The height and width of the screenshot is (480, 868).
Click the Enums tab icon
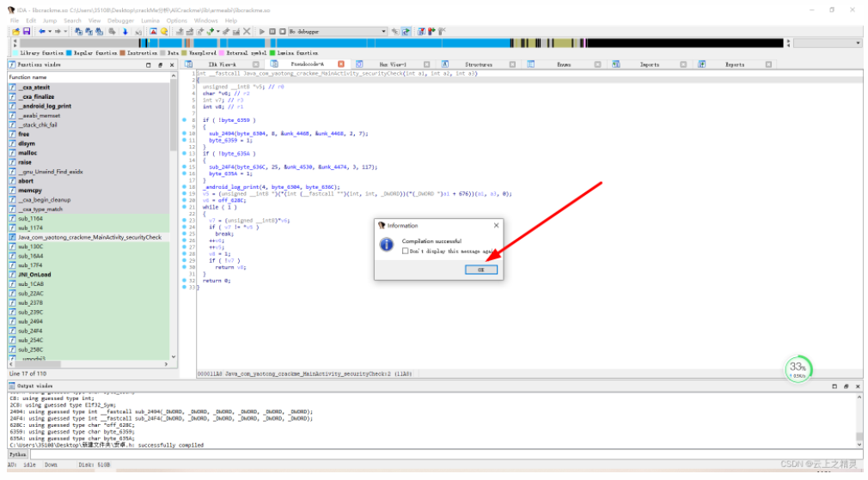530,64
